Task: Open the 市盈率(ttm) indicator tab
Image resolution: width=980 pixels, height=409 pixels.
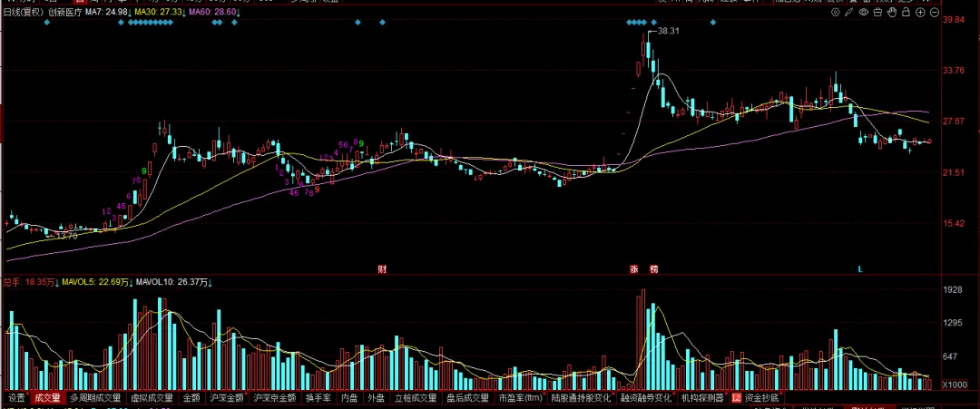Action: pos(521,398)
